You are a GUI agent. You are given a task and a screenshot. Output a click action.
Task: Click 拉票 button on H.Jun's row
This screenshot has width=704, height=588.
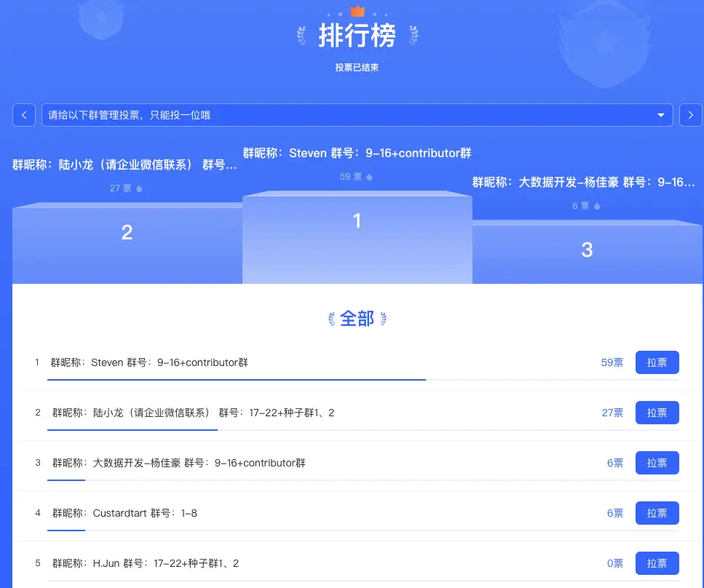[x=657, y=563]
